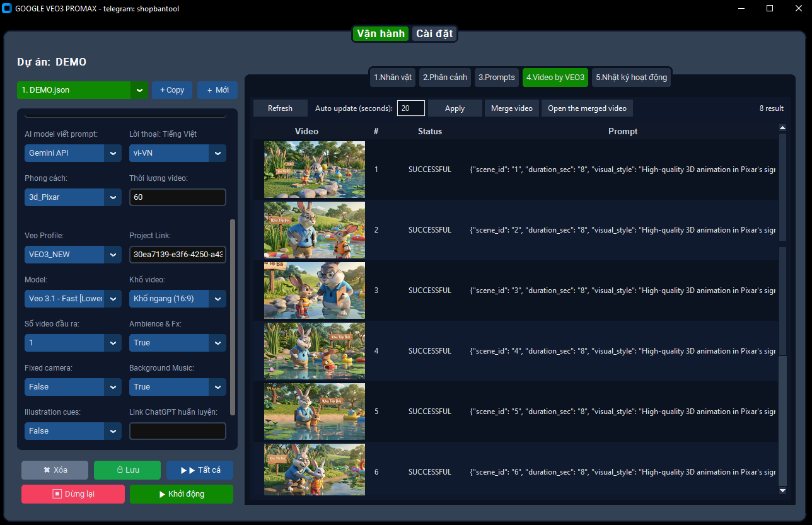
Task: Click the app logo in the title bar
Action: (9, 8)
